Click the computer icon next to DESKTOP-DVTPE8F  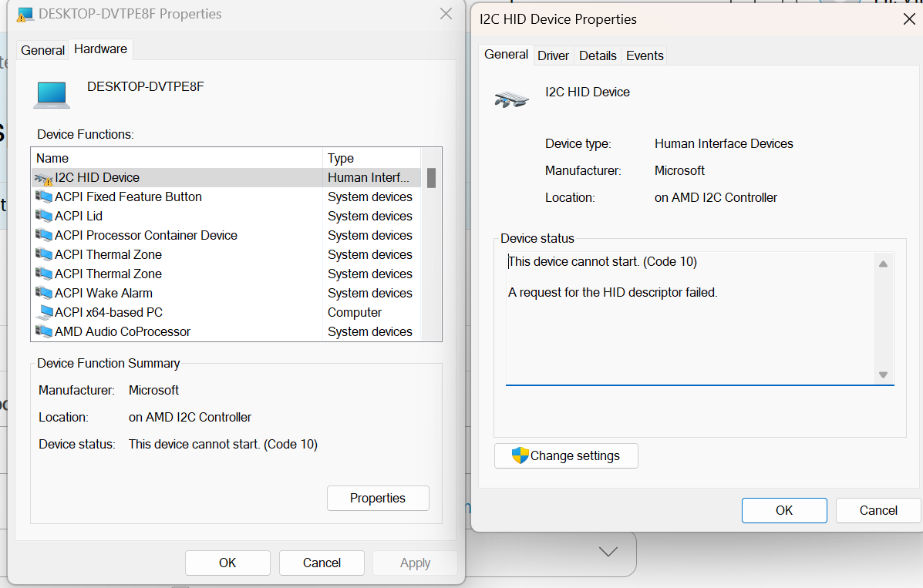[x=51, y=94]
